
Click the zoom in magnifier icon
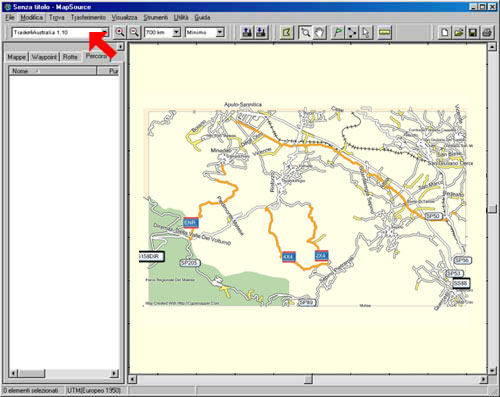pyautogui.click(x=120, y=32)
